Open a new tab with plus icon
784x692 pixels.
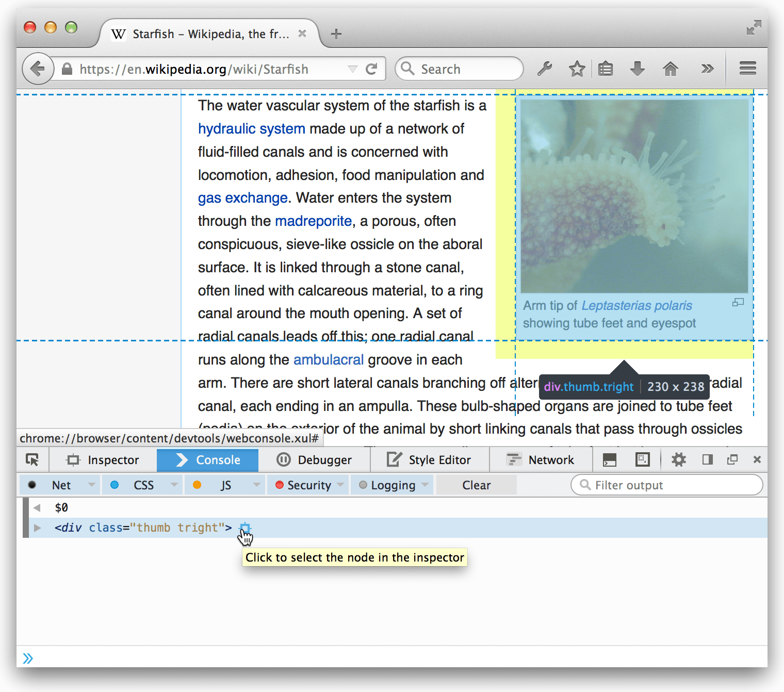[x=336, y=34]
